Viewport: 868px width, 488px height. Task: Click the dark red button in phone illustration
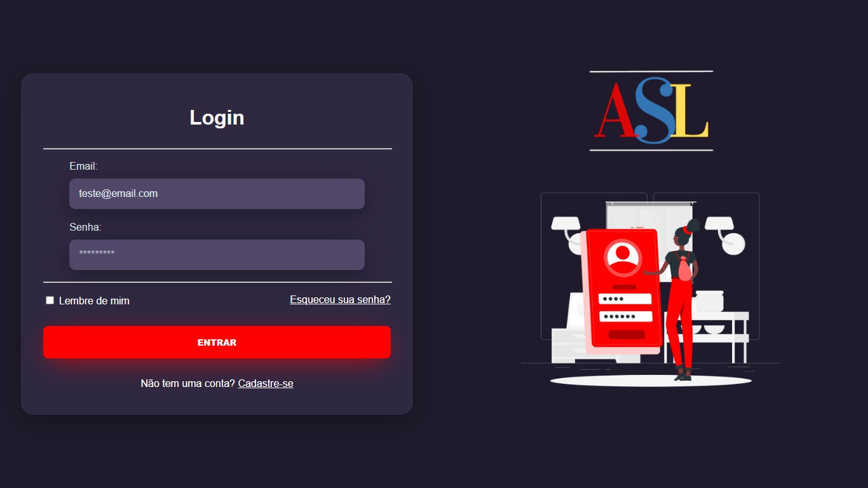tap(627, 334)
